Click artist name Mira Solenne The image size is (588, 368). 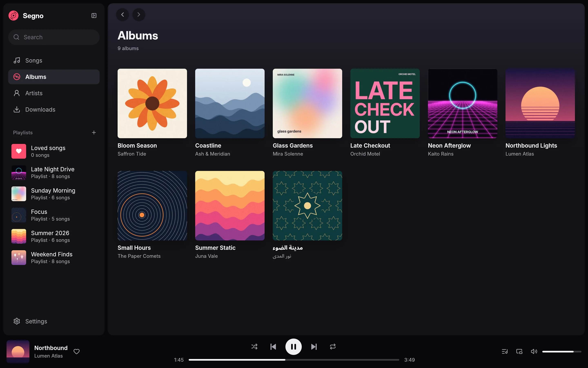coord(288,154)
